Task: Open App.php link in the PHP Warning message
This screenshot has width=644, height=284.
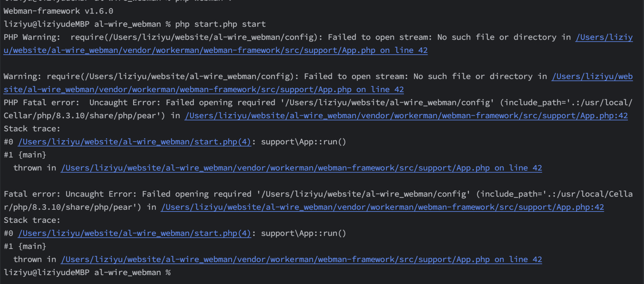Action: [215, 50]
